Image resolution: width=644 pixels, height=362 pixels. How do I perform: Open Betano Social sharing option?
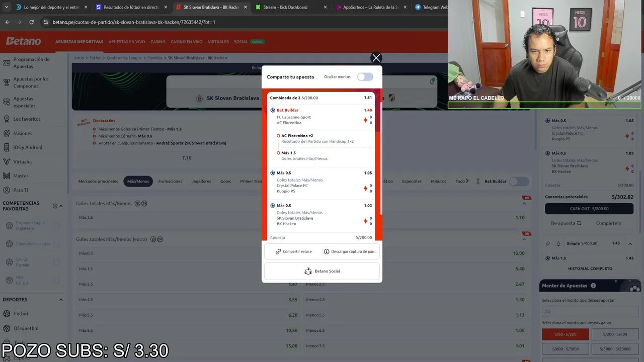[x=322, y=271]
